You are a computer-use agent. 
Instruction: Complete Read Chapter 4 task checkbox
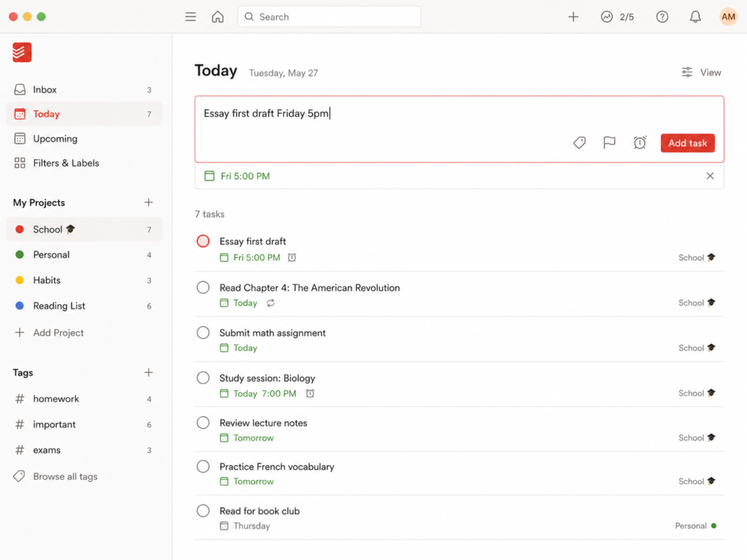point(203,287)
